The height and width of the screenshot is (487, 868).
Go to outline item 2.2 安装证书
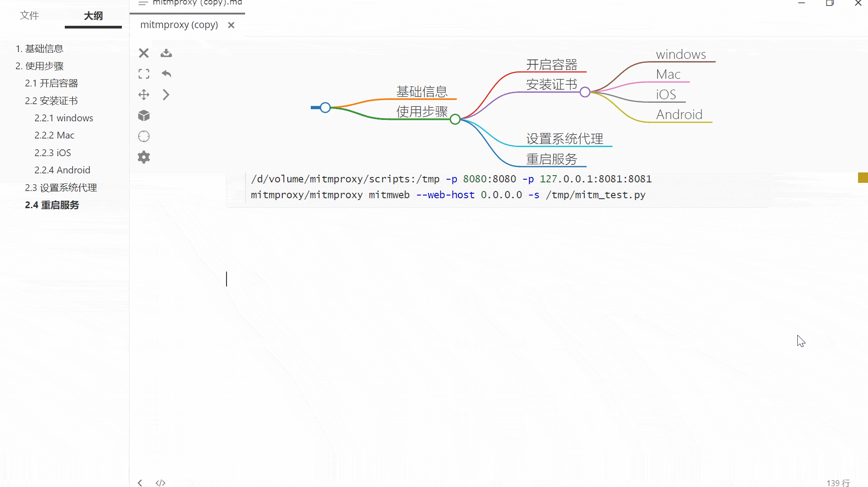(x=51, y=100)
